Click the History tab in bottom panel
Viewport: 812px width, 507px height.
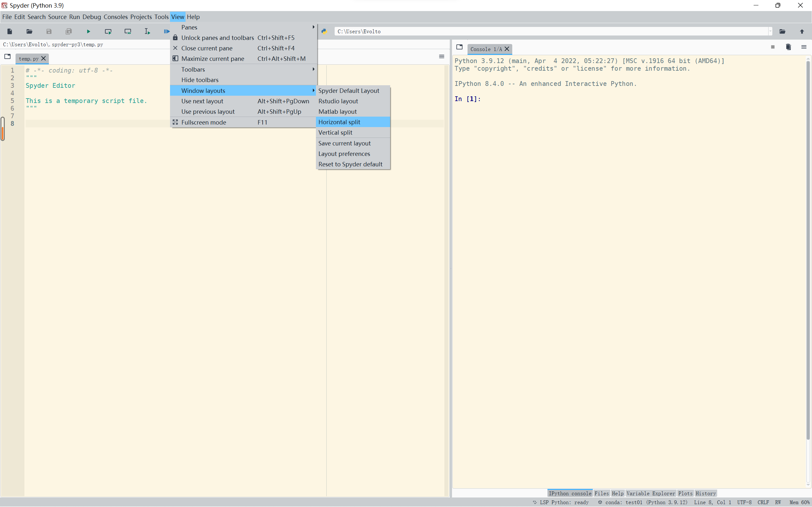pyautogui.click(x=706, y=493)
